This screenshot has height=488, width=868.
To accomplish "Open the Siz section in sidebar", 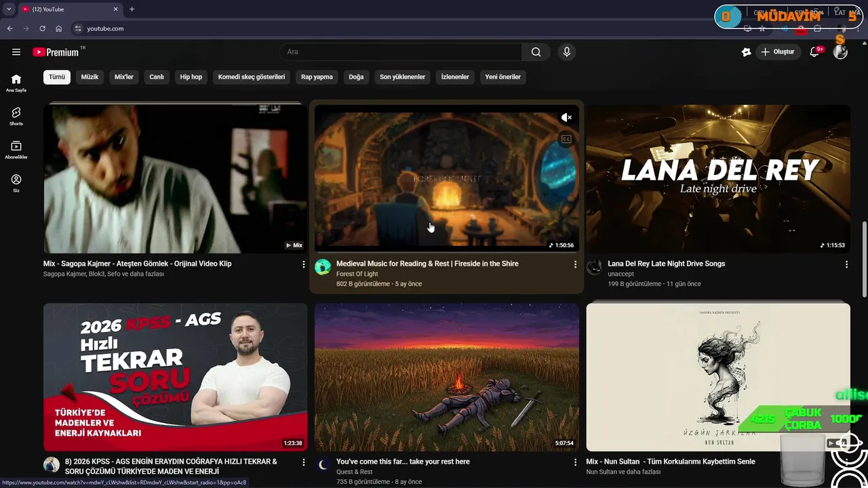I will coord(16,183).
